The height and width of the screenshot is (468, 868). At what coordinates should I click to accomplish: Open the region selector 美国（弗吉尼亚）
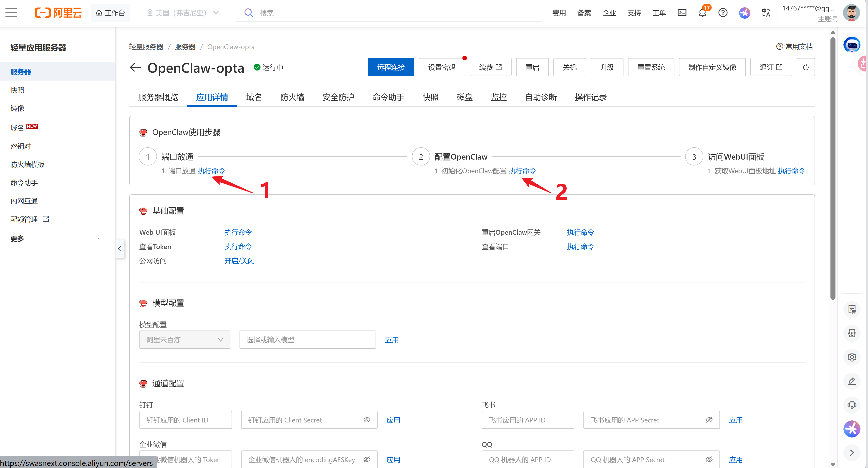[x=182, y=13]
